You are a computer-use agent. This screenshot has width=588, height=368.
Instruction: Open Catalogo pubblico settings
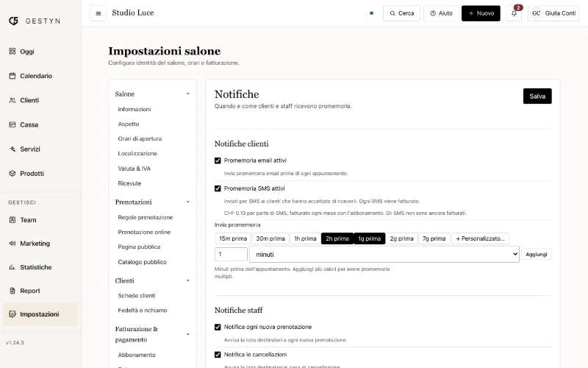point(142,262)
